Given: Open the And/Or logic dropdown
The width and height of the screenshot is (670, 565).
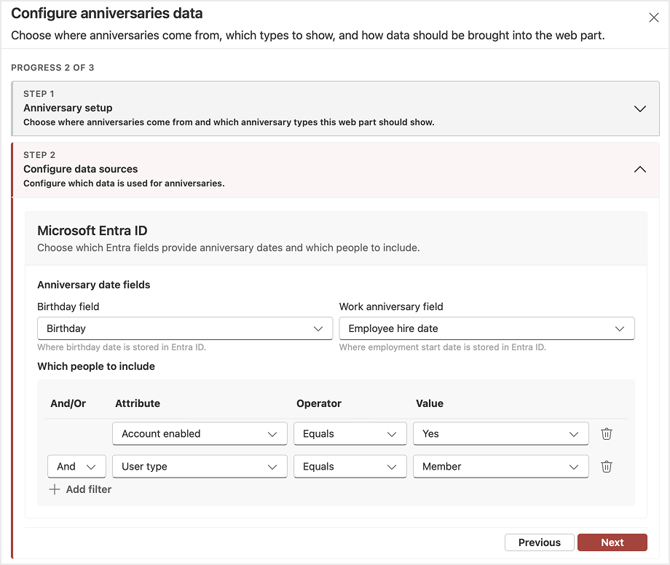Looking at the screenshot, I should tap(76, 466).
